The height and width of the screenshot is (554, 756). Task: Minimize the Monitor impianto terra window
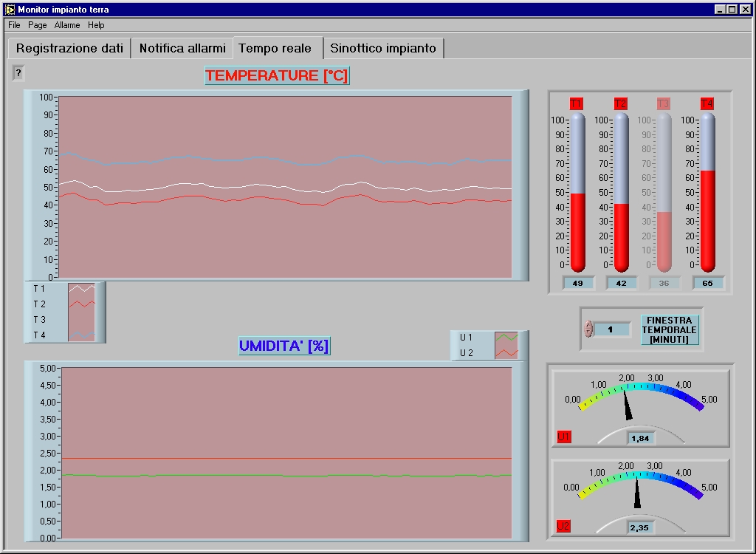[x=720, y=9]
